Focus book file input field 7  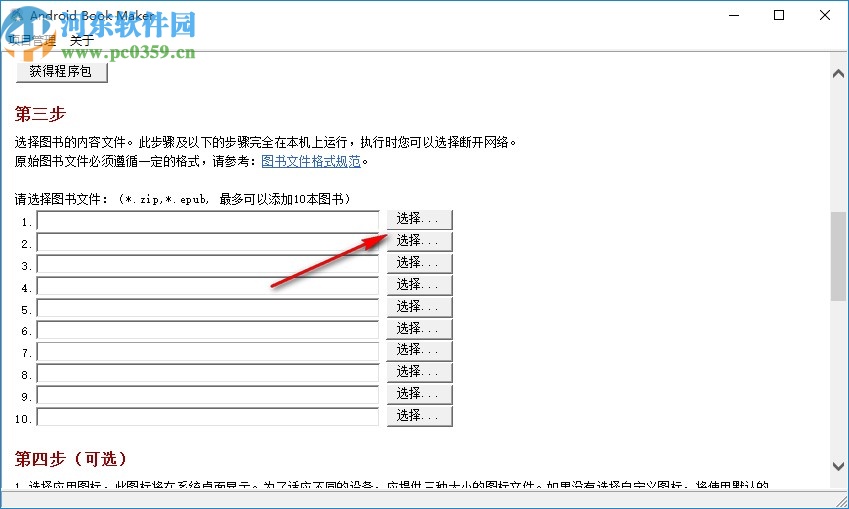coord(208,352)
